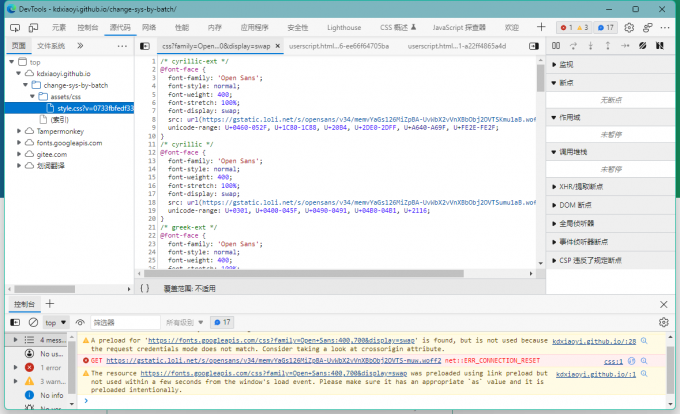Open the navigator pane three-dot options
Screen dimensions: 680x414
coord(122,46)
